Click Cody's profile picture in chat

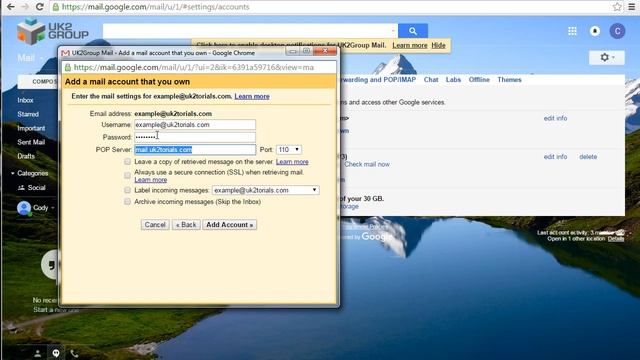tap(24, 208)
